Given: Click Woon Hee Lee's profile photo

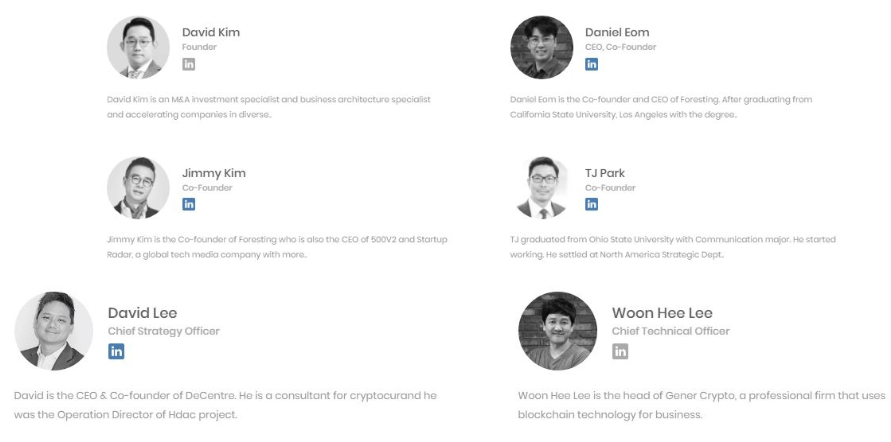Looking at the screenshot, I should 557,331.
